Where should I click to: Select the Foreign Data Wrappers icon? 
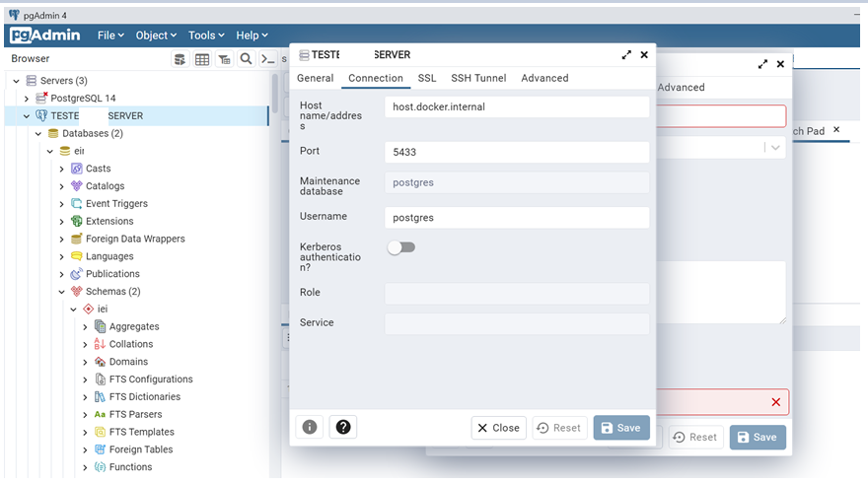[x=76, y=239]
